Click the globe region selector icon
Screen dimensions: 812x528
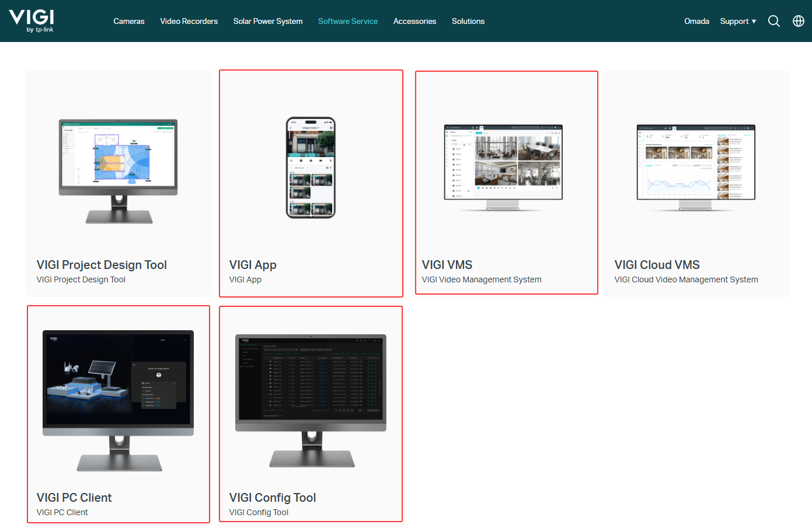click(799, 21)
